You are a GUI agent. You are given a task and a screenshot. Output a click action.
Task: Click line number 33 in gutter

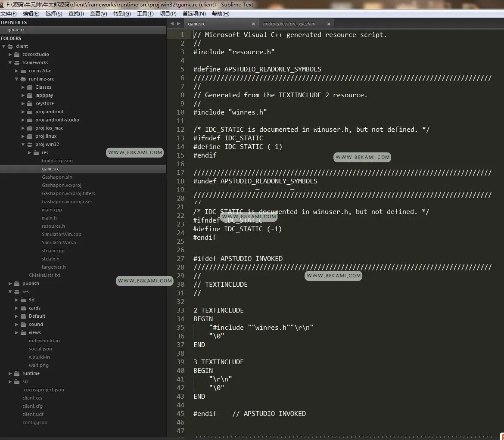180,310
